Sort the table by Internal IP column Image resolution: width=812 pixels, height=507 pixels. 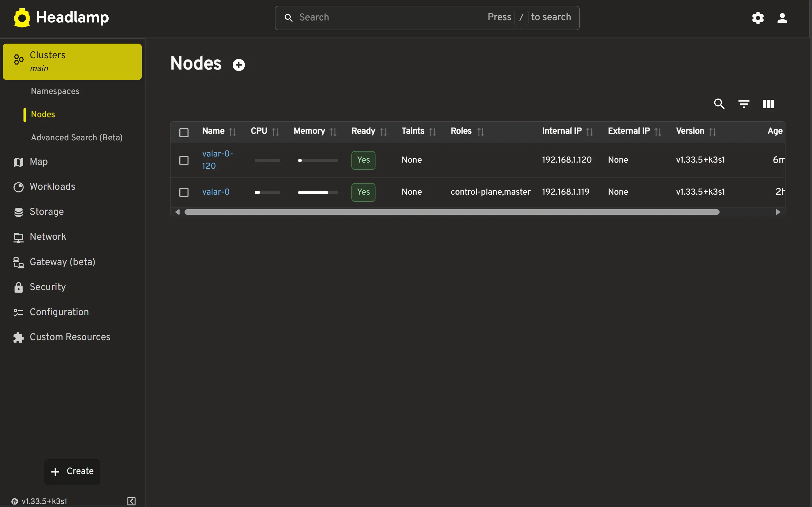pos(589,131)
